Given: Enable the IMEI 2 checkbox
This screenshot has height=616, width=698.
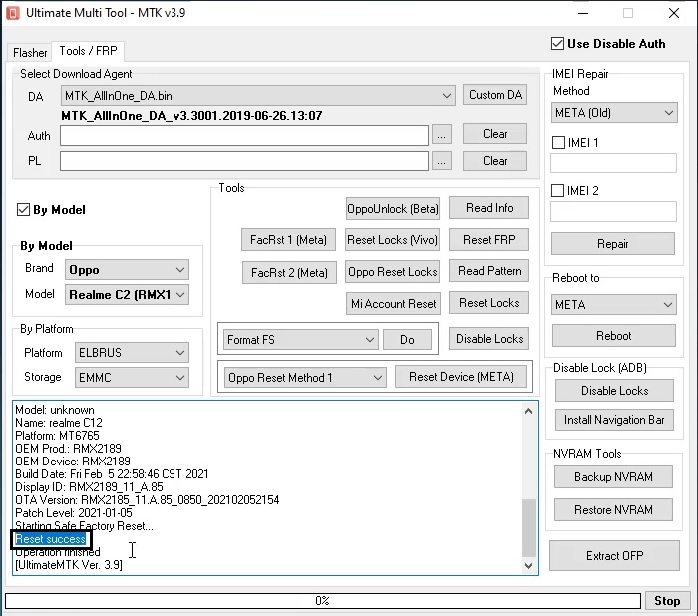Looking at the screenshot, I should [x=557, y=191].
